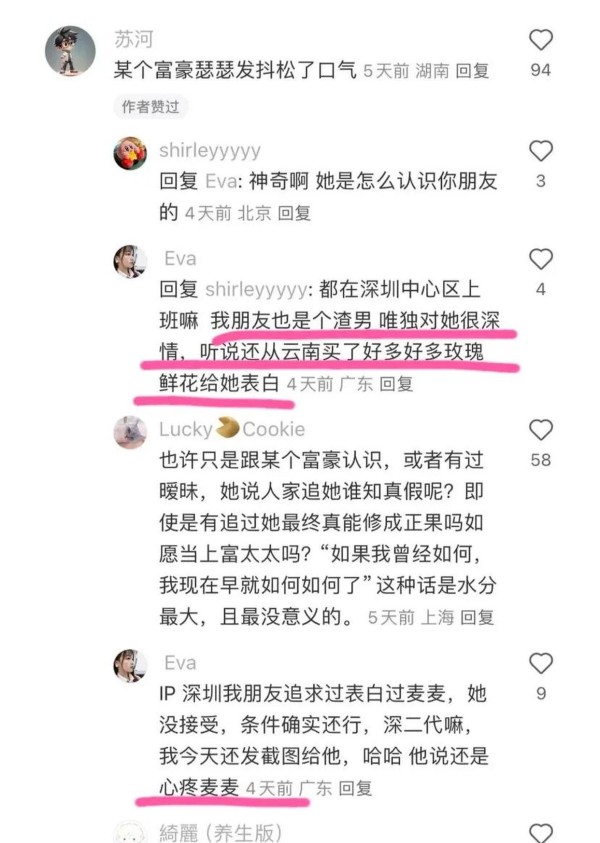Open 綺麗 (养生版) username
This screenshot has height=843, width=600.
[x=220, y=833]
